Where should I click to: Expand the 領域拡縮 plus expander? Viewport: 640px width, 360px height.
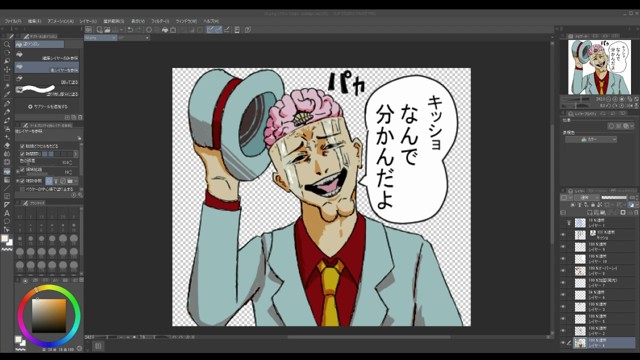[x=18, y=170]
